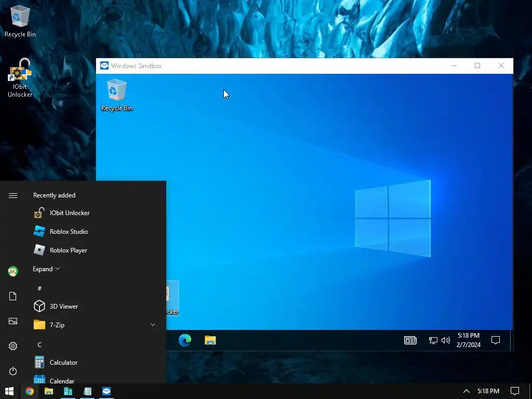Image resolution: width=532 pixels, height=399 pixels.
Task: Open Pictures from the Start sidebar
Action: 13,321
